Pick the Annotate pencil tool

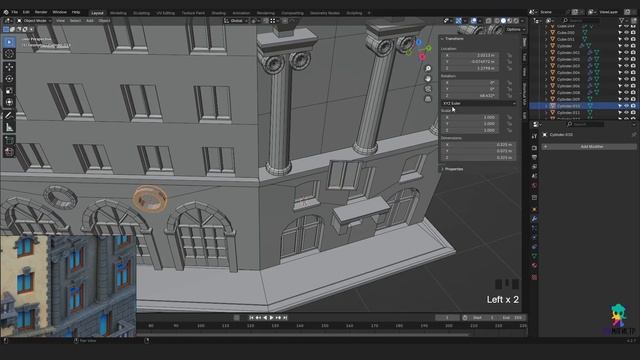coord(9,116)
